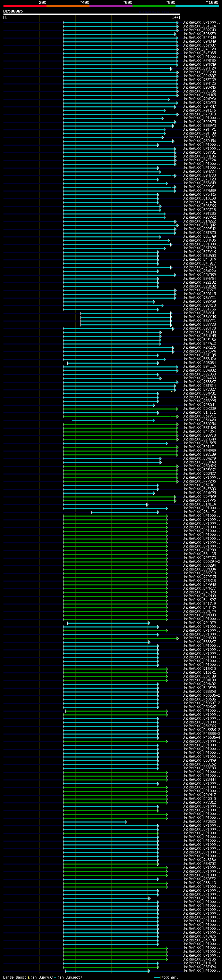Viewport: 222px width, 980px height.
Task: Open hit UniRef100_Q8GVE5
Action: [x=199, y=103]
